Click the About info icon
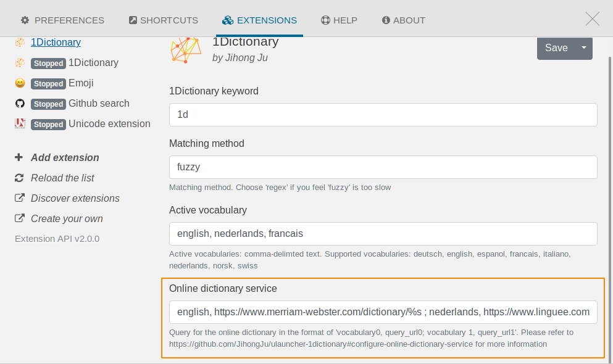The image size is (613, 364). 386,20
